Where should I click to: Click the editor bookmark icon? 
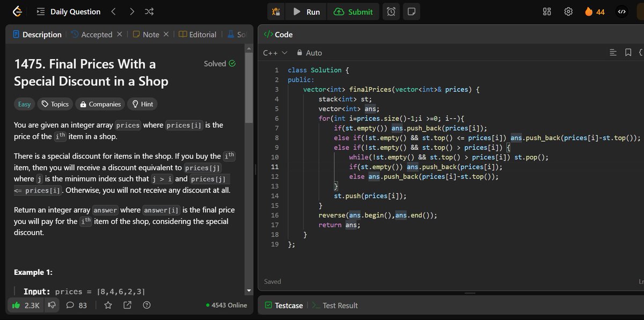[x=628, y=53]
